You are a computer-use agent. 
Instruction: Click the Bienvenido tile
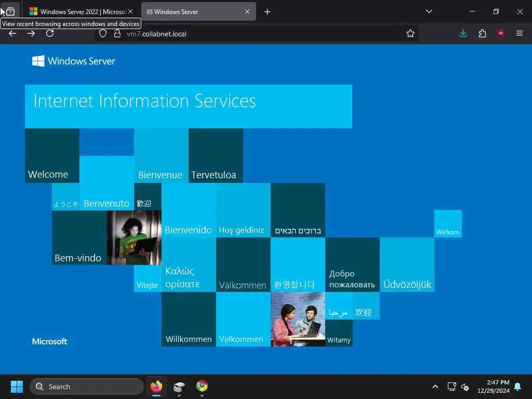click(x=189, y=210)
